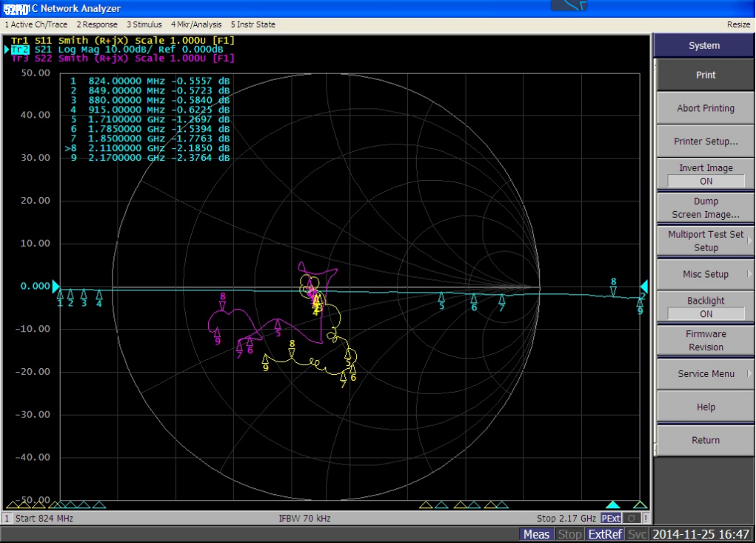Click cyan marker 1 on the S21 trace

60,298
